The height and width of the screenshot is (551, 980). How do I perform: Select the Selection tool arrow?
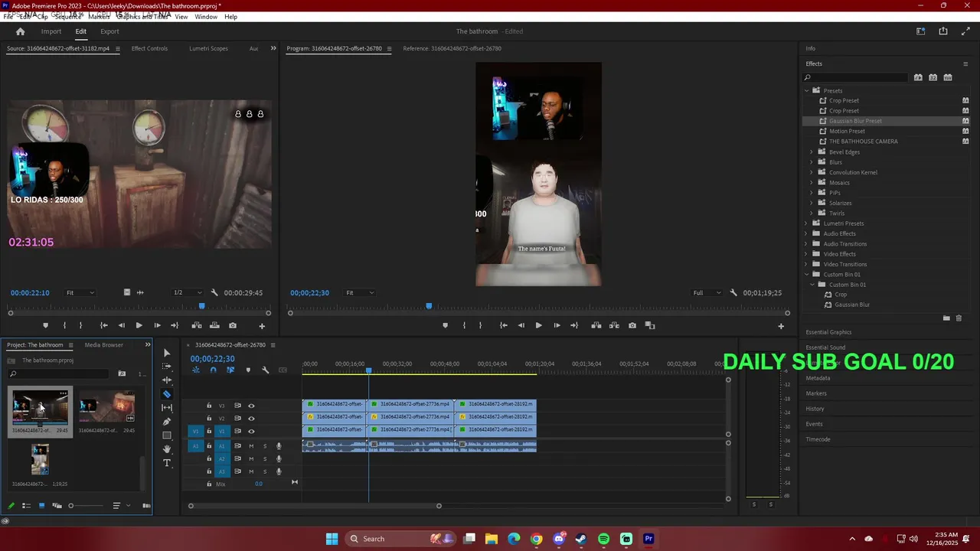click(167, 353)
